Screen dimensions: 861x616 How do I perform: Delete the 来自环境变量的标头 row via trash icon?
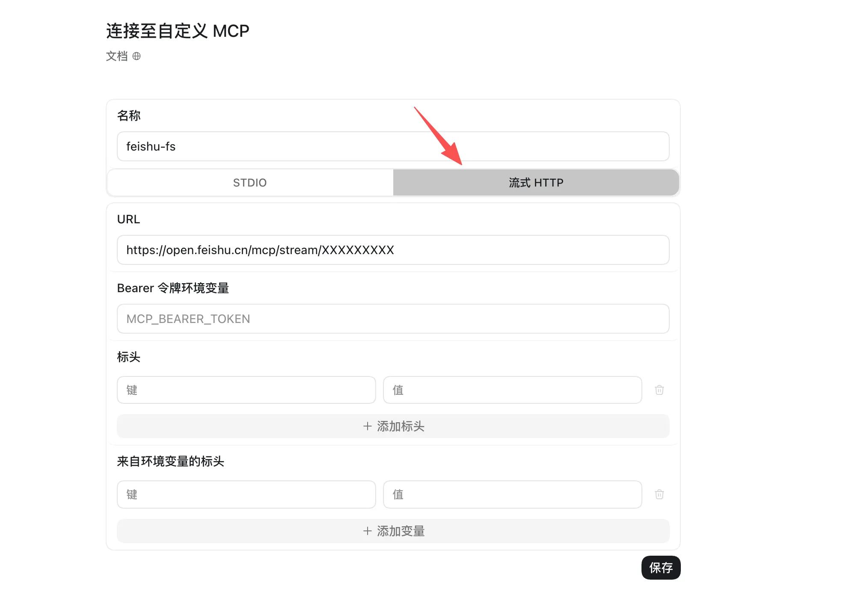[x=659, y=494]
